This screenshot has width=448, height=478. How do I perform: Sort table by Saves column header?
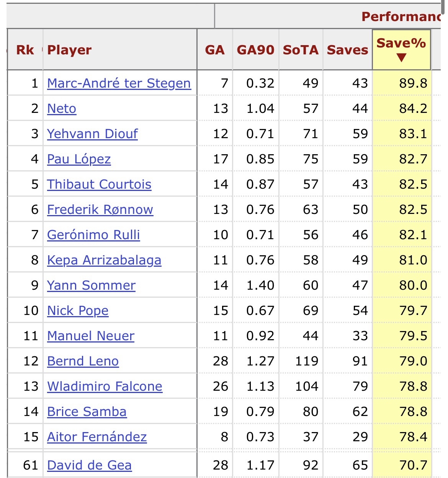tap(347, 50)
